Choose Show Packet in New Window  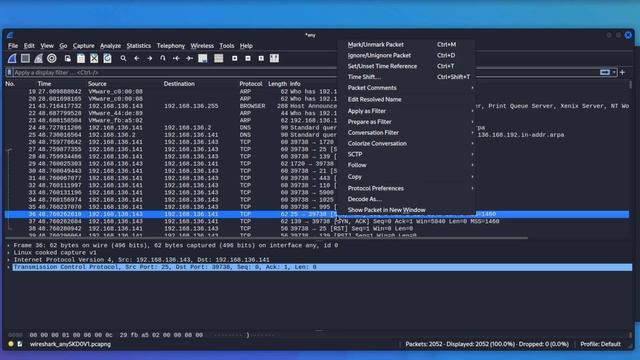(x=407, y=210)
